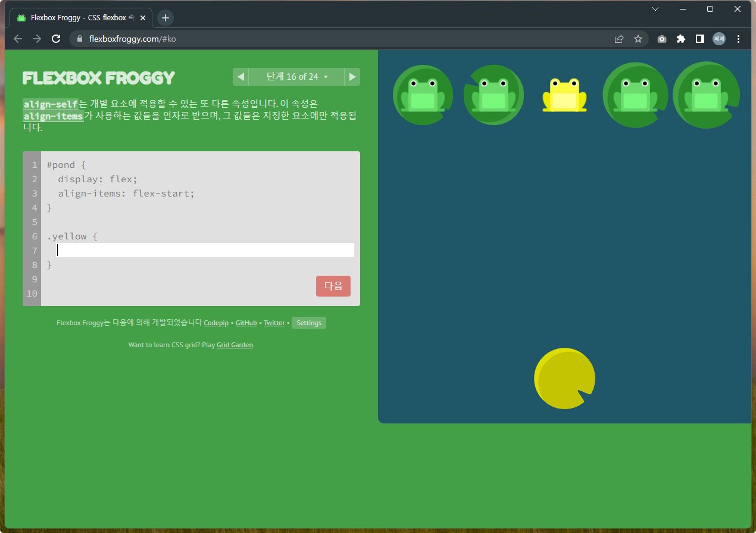This screenshot has height=533, width=756.
Task: Click the 다음 button
Action: coord(333,286)
